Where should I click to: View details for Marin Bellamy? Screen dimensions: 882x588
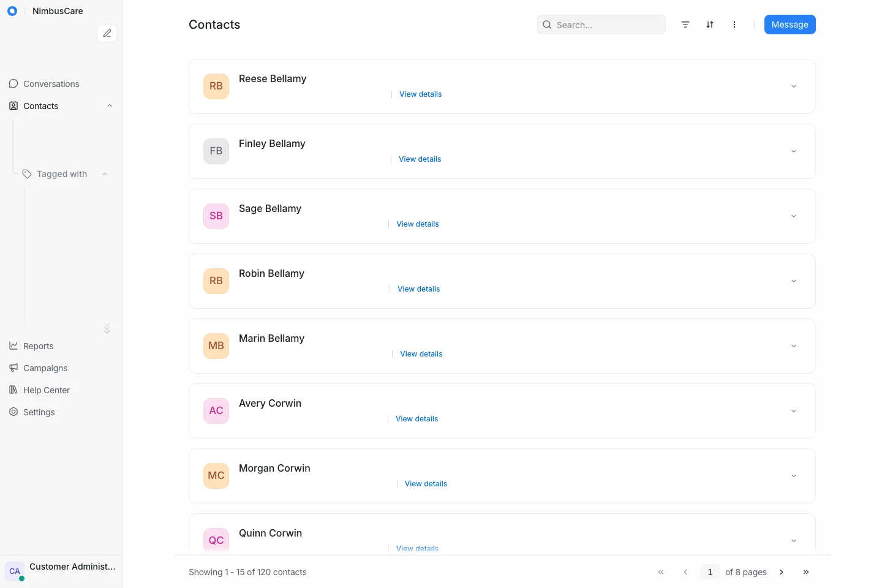pos(421,354)
